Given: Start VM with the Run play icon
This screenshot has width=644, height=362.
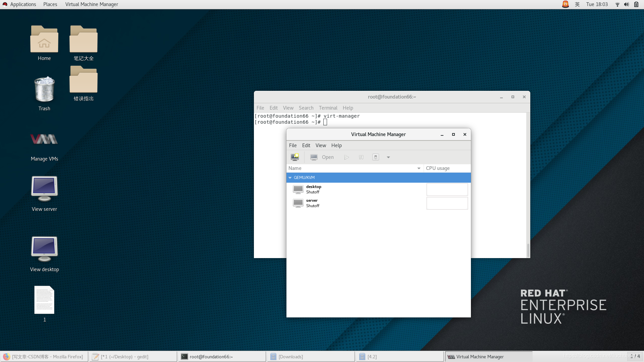Looking at the screenshot, I should click(x=346, y=157).
